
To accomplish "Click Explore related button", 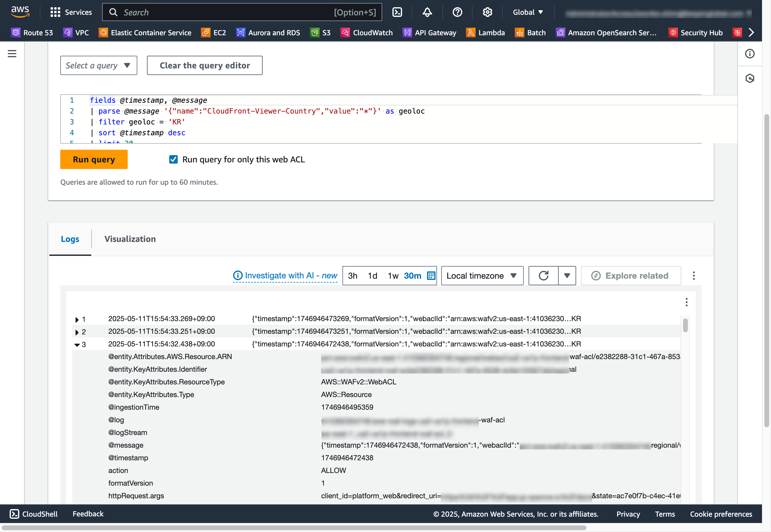I will (x=631, y=276).
